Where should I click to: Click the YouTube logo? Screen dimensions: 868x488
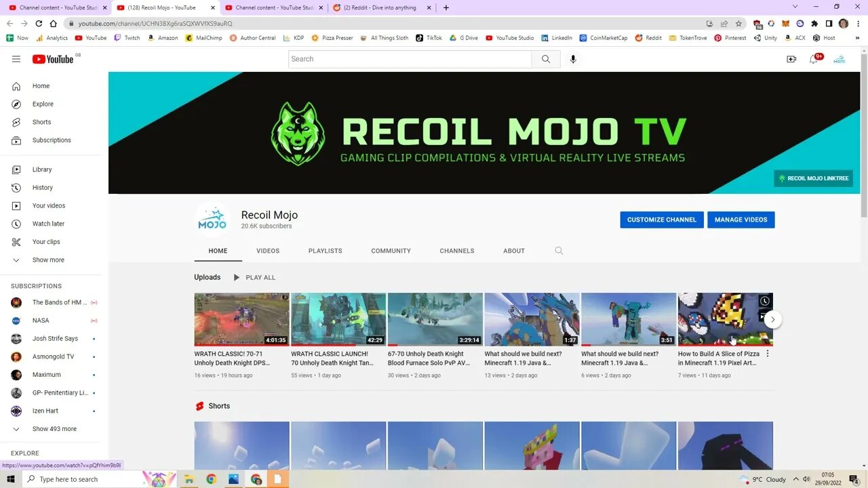click(x=52, y=59)
